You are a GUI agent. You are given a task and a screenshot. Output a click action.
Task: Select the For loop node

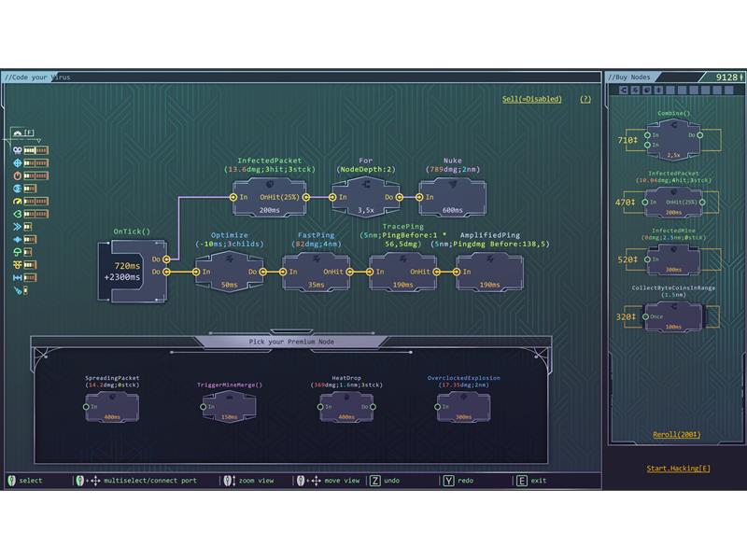point(365,197)
